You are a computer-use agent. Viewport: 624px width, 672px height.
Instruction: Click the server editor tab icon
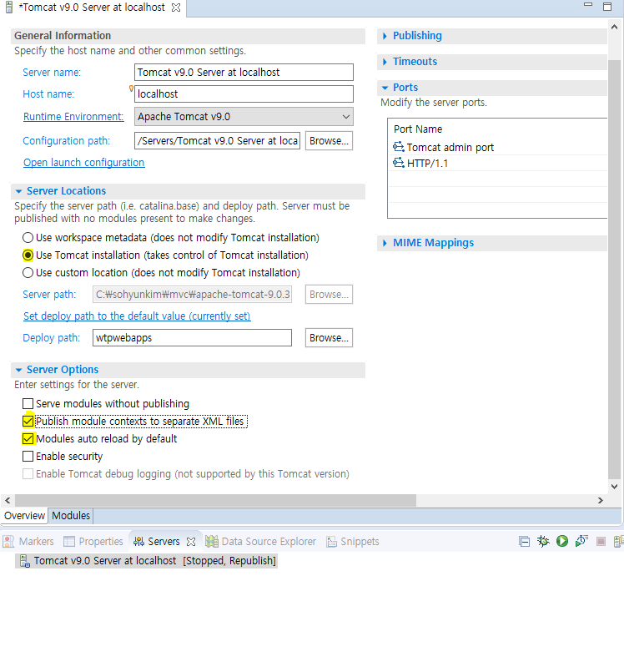point(9,8)
